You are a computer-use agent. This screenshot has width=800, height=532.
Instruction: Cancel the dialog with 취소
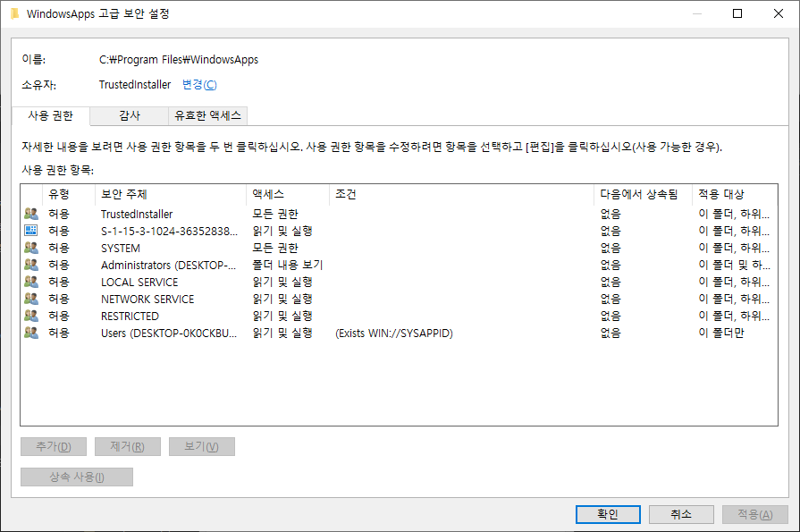pyautogui.click(x=681, y=514)
